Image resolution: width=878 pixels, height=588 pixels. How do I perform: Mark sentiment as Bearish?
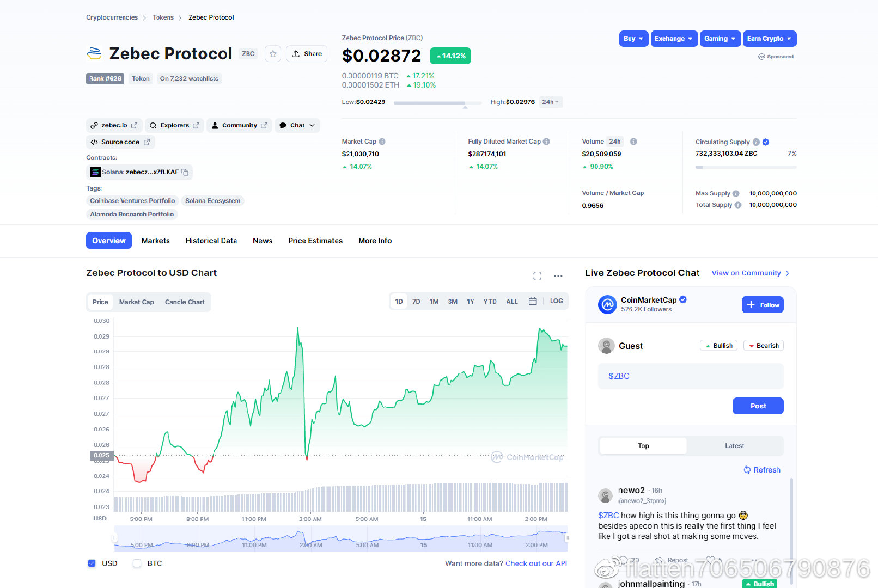click(x=764, y=346)
